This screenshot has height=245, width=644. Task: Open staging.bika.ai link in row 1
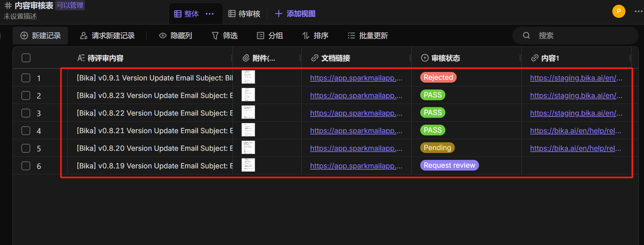click(x=576, y=78)
